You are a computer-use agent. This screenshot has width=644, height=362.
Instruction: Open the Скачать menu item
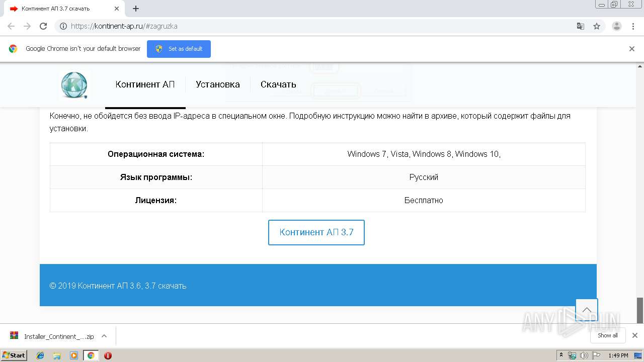pos(278,84)
